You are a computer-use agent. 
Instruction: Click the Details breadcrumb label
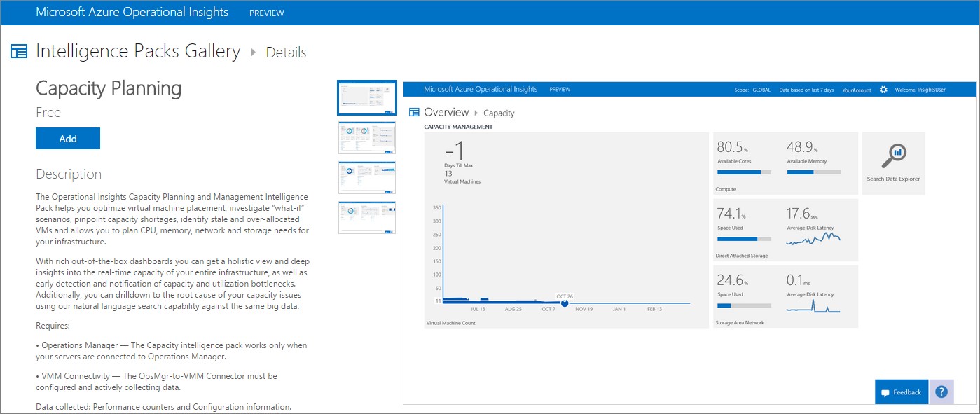pyautogui.click(x=286, y=53)
